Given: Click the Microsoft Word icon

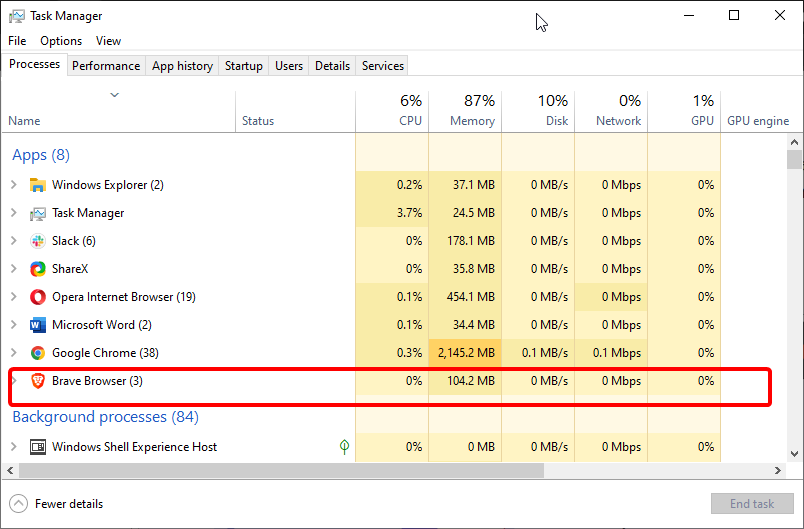Looking at the screenshot, I should point(37,325).
